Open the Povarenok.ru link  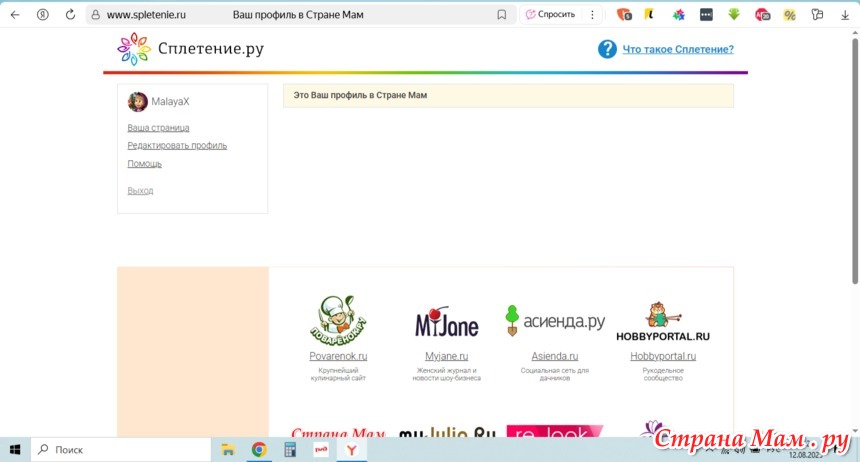(x=338, y=356)
